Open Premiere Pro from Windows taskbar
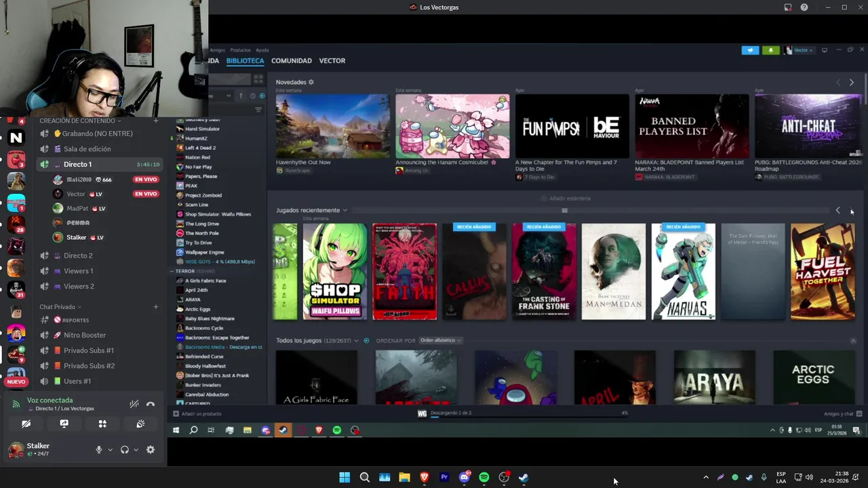This screenshot has width=868, height=488. coord(444,477)
